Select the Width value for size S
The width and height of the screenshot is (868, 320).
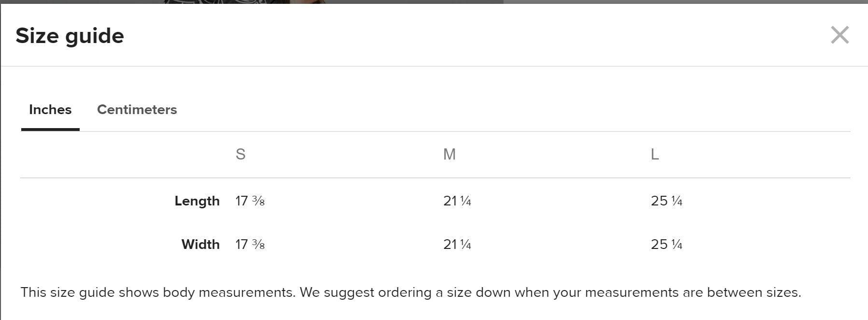click(x=250, y=244)
